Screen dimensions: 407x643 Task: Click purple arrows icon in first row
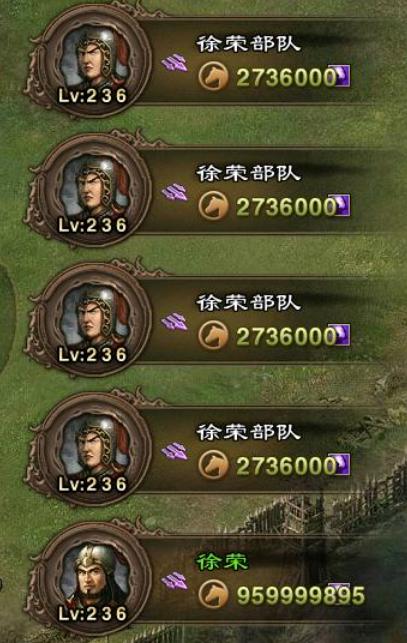(174, 63)
